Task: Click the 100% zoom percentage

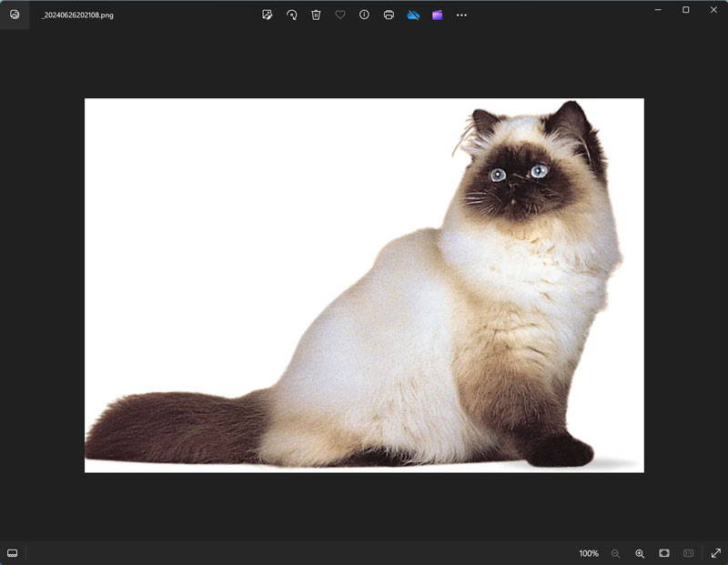Action: (589, 553)
